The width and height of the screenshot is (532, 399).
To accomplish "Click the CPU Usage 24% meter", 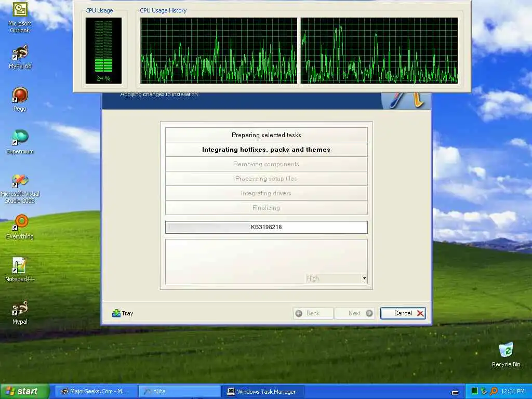I will tap(103, 50).
